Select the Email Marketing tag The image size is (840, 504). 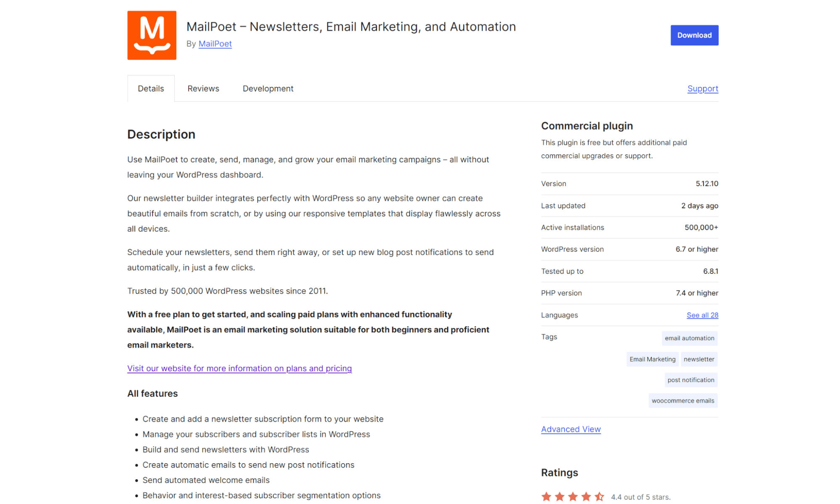pyautogui.click(x=652, y=359)
